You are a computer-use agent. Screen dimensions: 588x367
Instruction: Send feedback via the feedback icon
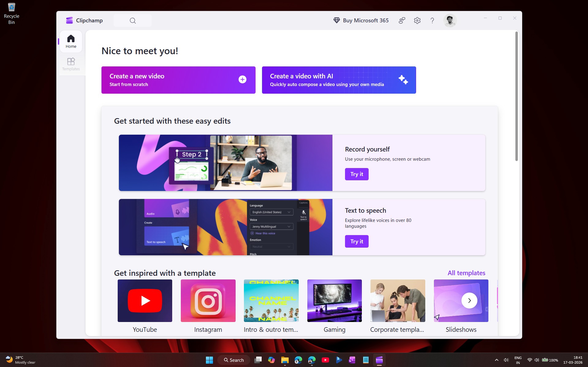tap(401, 20)
